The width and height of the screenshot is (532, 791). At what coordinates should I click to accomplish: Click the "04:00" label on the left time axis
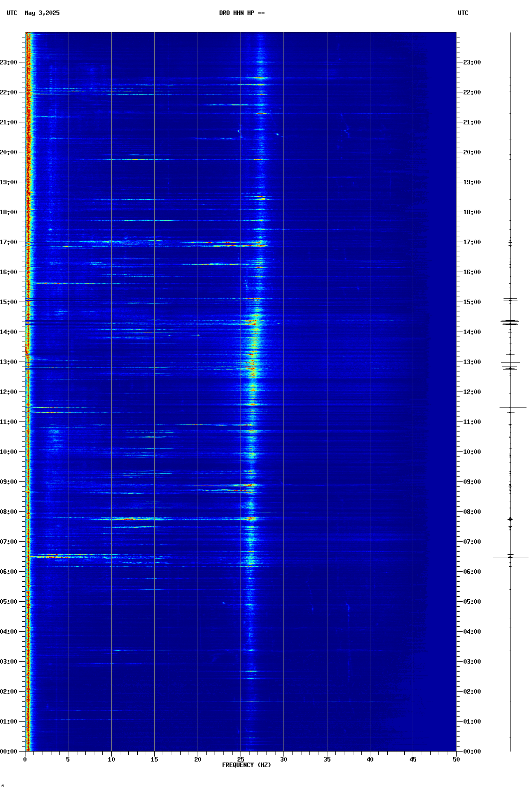coord(8,632)
